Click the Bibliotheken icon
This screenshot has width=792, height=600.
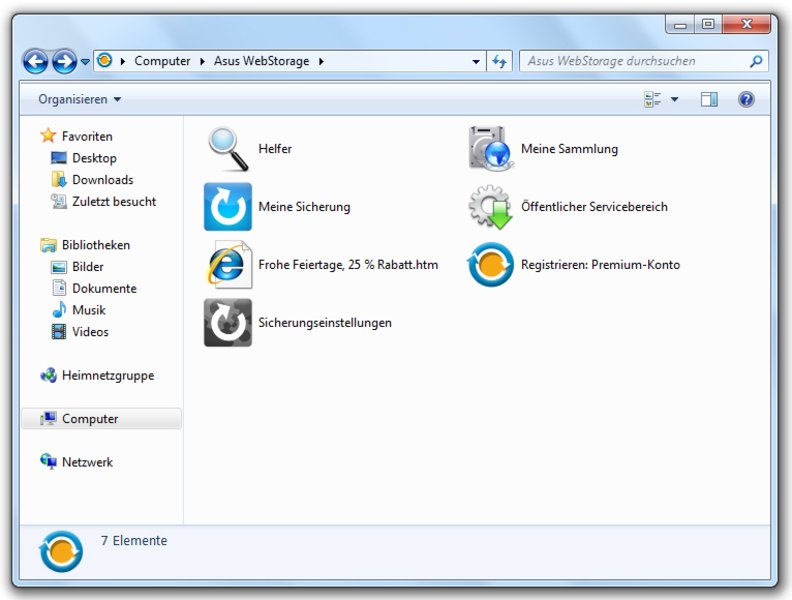[48, 245]
